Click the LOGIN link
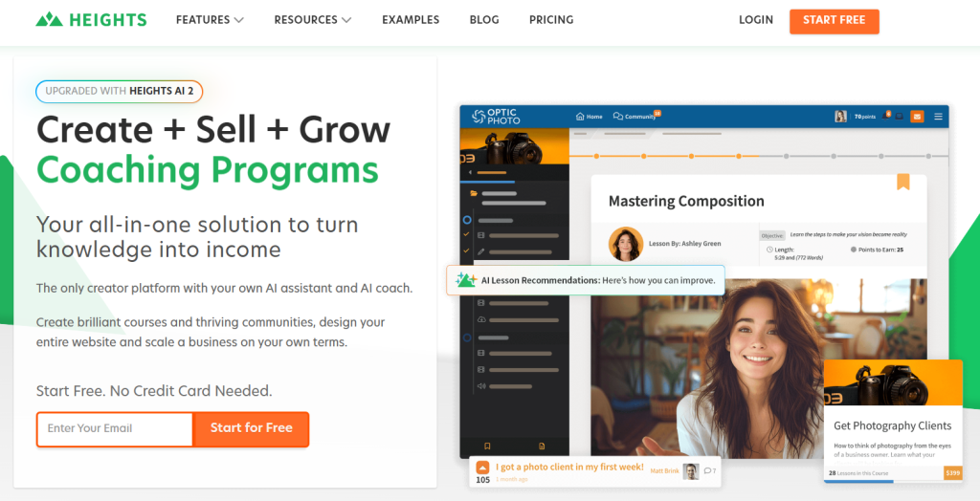This screenshot has width=980, height=501. coord(756,20)
